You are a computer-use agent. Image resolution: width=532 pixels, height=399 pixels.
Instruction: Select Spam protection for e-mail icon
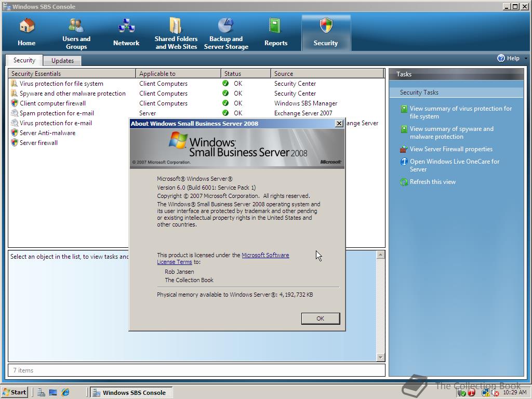click(14, 113)
